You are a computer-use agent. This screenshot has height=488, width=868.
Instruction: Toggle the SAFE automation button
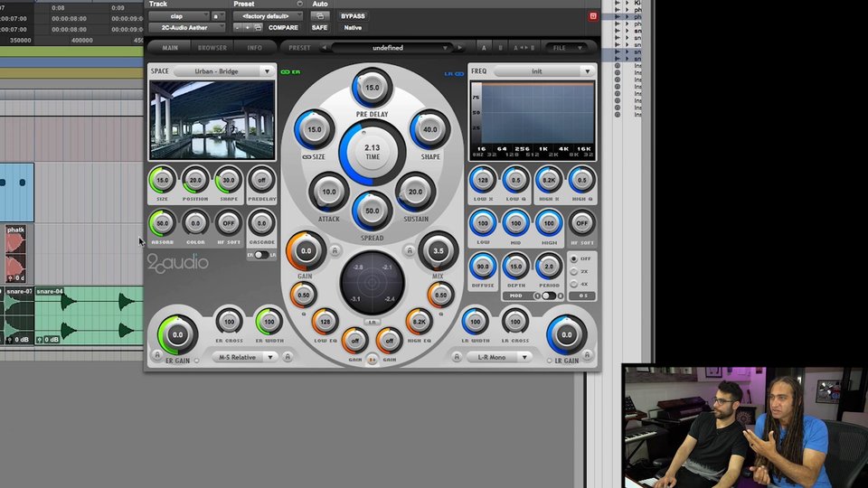(319, 27)
